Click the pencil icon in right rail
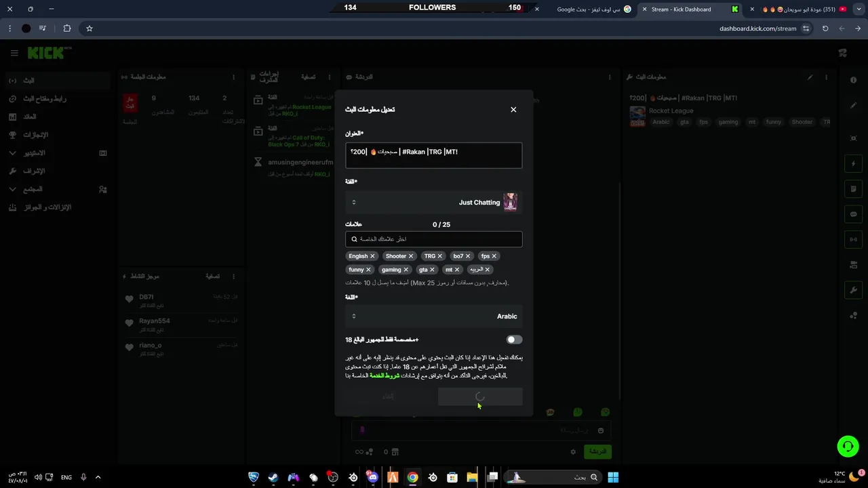 point(853,106)
